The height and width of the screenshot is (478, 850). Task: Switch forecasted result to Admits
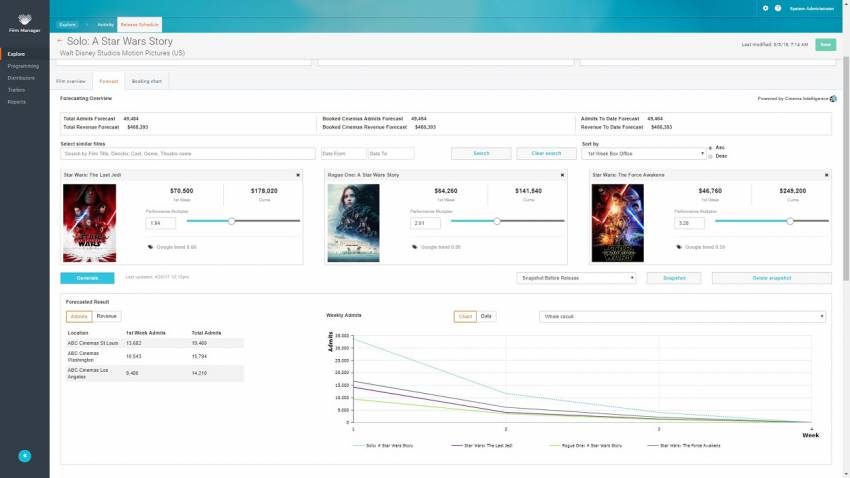pos(79,316)
